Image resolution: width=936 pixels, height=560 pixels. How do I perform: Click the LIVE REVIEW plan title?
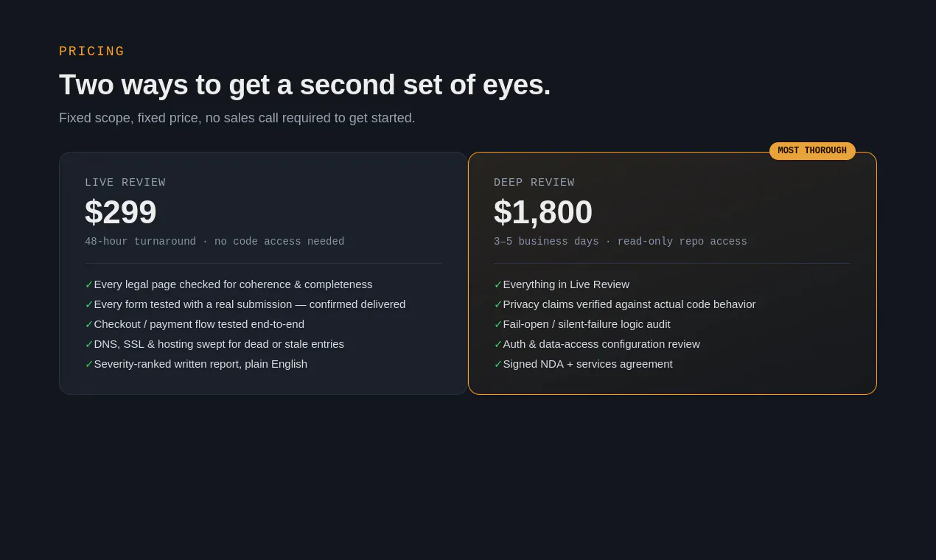click(125, 183)
